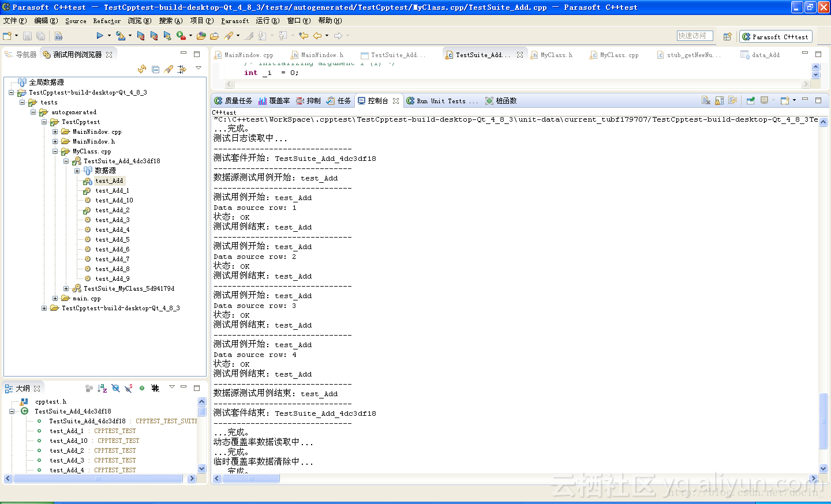Switch to the data_Add editor tab

(761, 55)
